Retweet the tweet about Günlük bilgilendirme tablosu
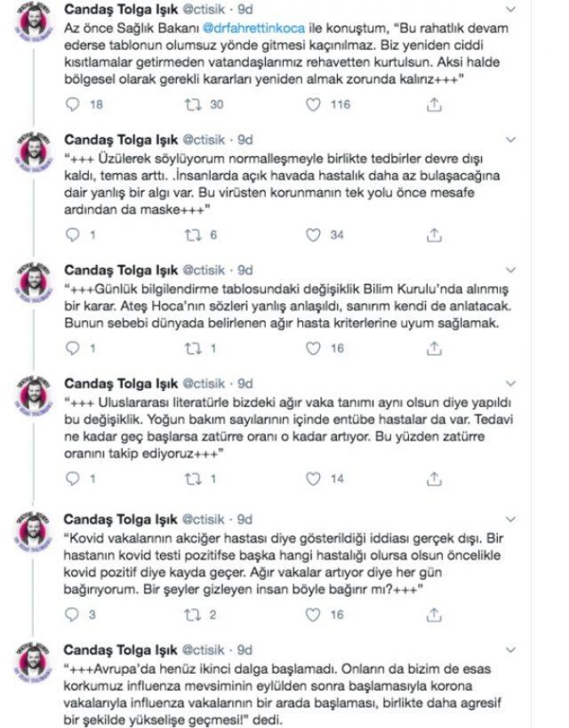This screenshot has width=569, height=728. pyautogui.click(x=192, y=349)
